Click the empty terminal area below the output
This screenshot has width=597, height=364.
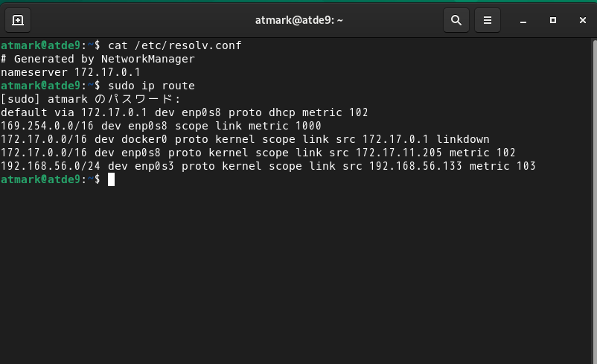[296, 274]
